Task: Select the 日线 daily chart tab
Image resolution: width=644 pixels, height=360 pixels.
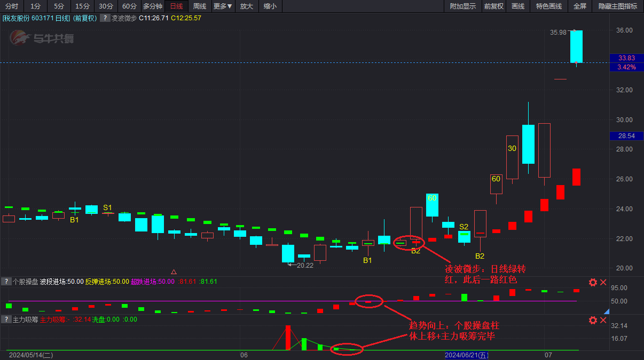Action: (176, 6)
